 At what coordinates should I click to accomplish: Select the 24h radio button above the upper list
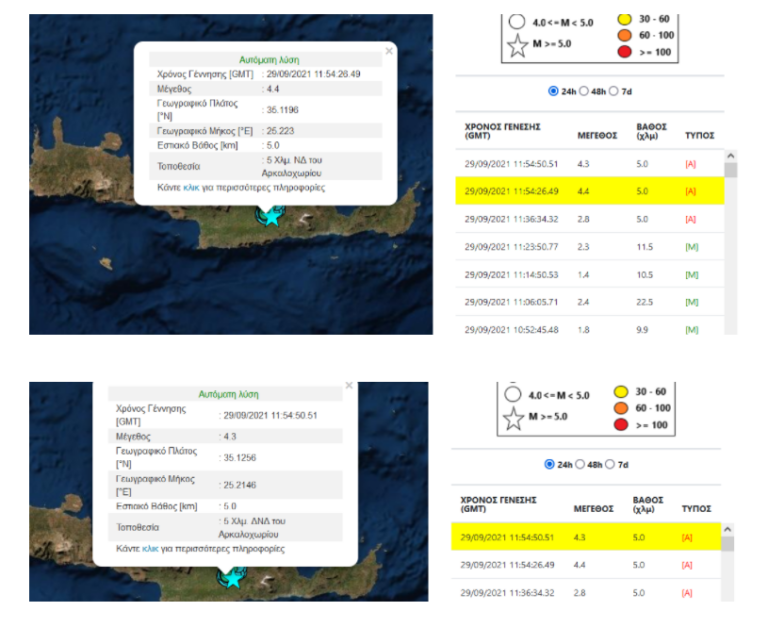553,91
